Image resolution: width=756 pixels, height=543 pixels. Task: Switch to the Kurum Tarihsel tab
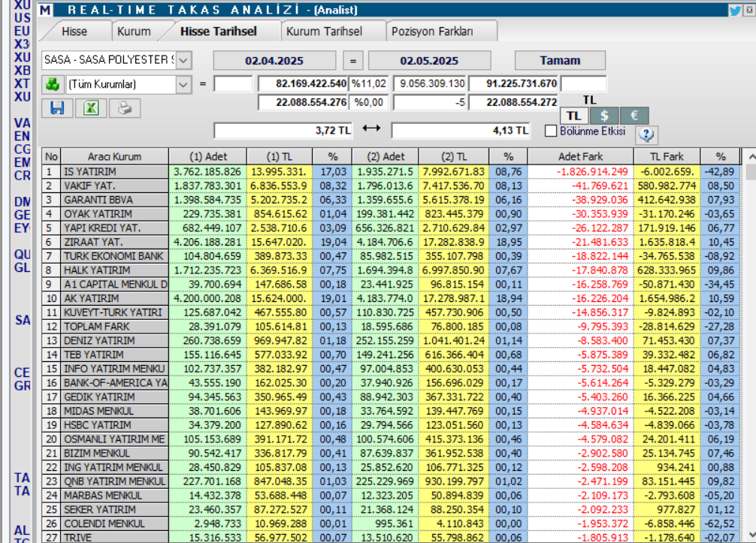click(325, 32)
